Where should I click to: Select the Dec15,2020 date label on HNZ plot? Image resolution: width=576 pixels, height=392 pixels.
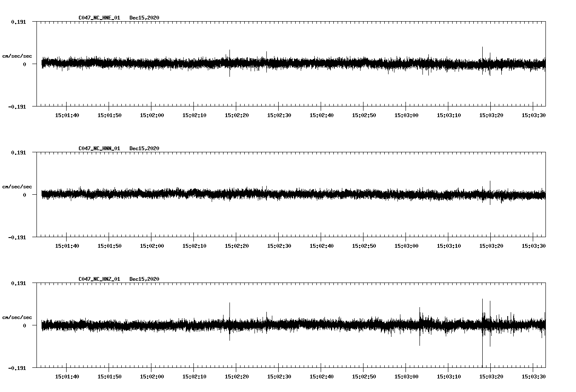point(145,279)
